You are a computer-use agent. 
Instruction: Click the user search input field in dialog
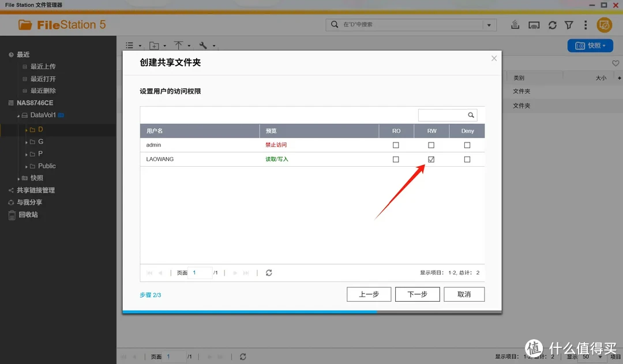point(441,115)
